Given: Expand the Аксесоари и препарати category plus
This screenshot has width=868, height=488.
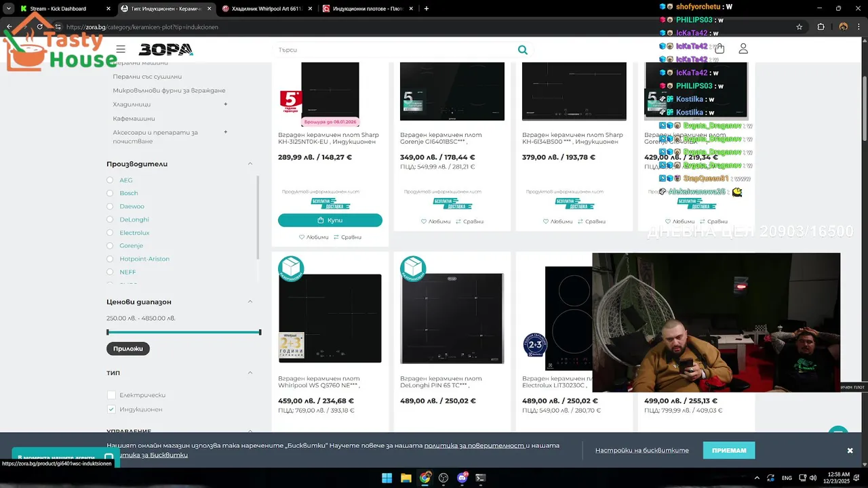Looking at the screenshot, I should tap(225, 132).
